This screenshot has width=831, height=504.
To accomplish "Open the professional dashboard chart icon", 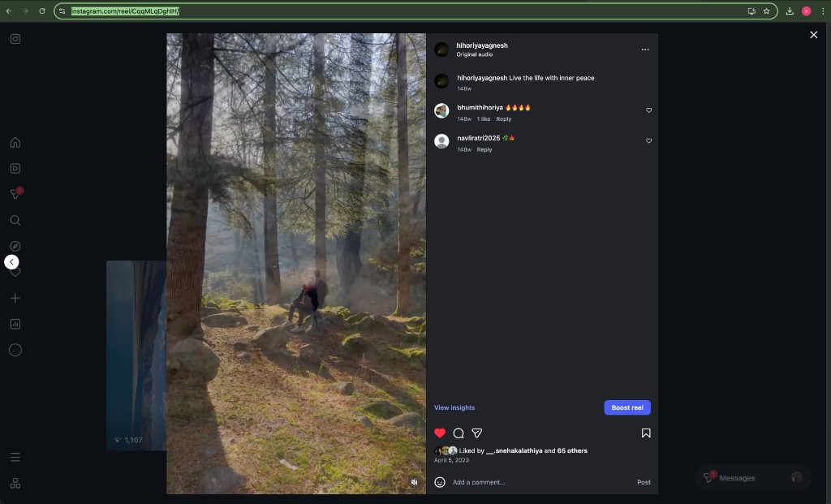I will coord(15,324).
